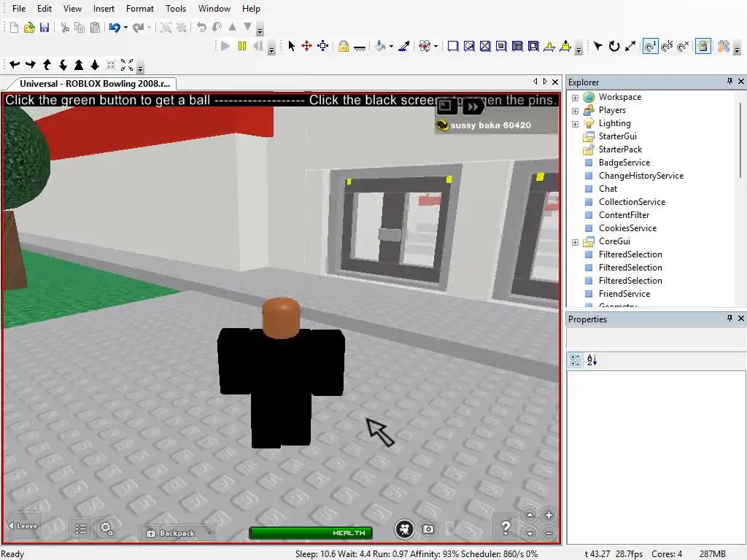
Task: Click the Leave button in game view
Action: 23,526
